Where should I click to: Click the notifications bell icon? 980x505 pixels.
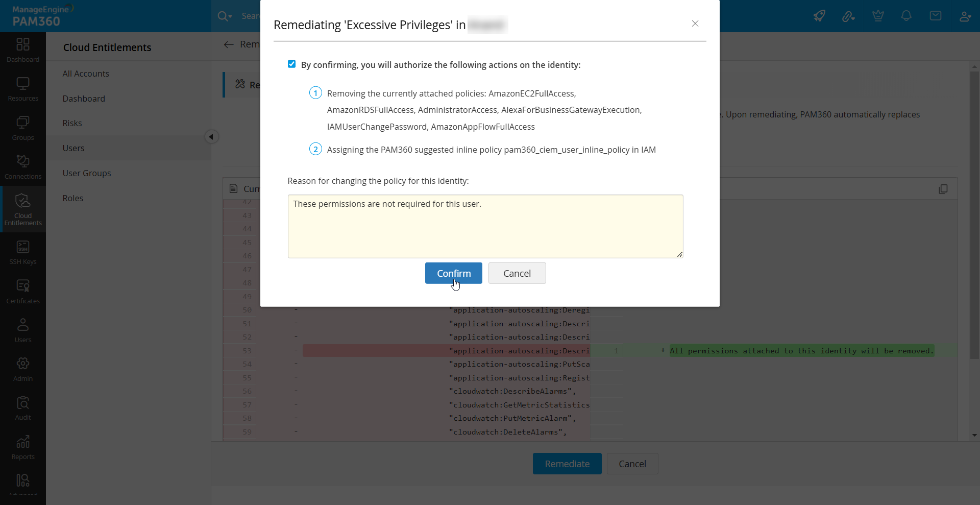906,16
